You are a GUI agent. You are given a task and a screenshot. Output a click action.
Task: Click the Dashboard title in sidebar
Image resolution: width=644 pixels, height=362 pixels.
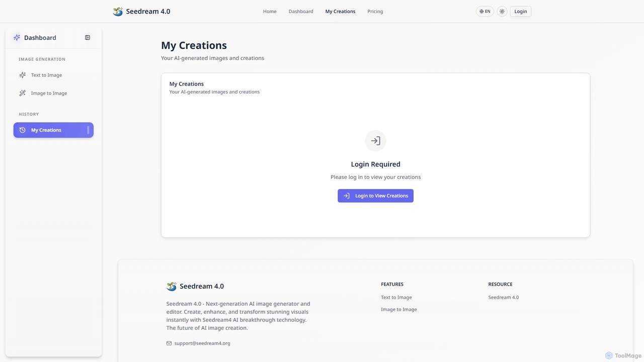tap(40, 38)
